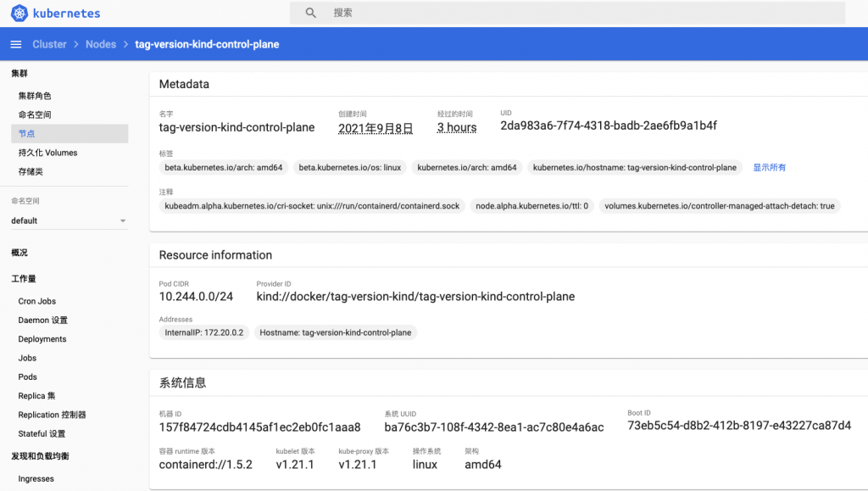Click the node.alpha.kubernetes.io/ttl: 0 chip
868x491 pixels.
[532, 206]
